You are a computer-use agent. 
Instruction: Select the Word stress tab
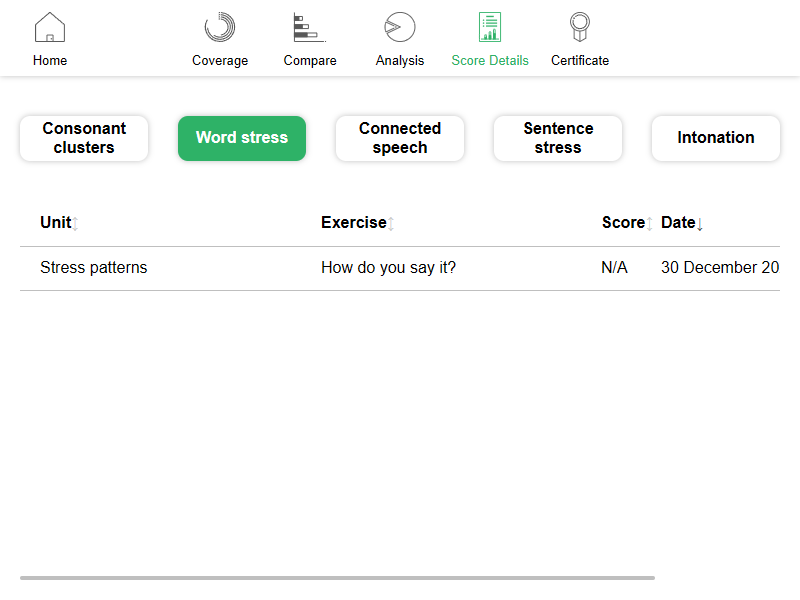[242, 138]
